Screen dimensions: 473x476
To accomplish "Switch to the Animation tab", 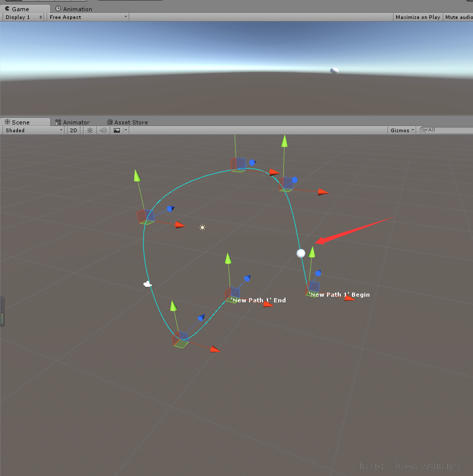I will click(x=74, y=9).
